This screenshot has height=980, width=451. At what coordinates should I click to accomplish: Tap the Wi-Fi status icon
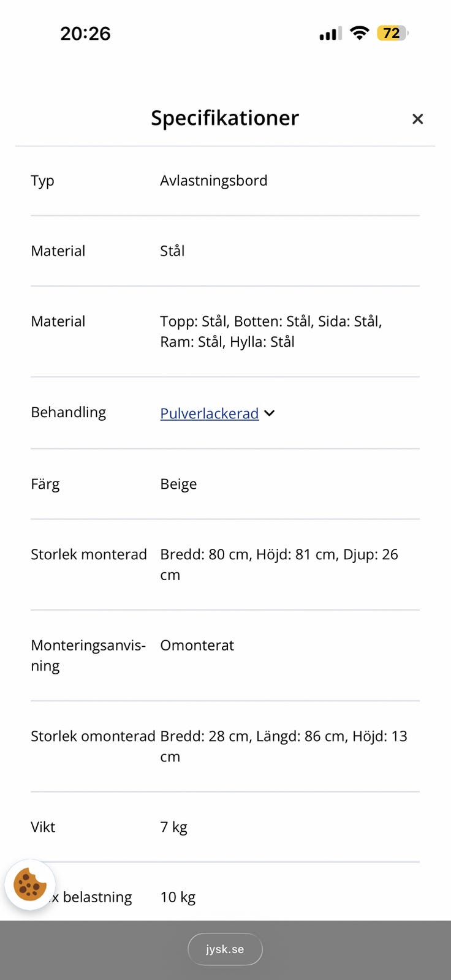pos(359,33)
